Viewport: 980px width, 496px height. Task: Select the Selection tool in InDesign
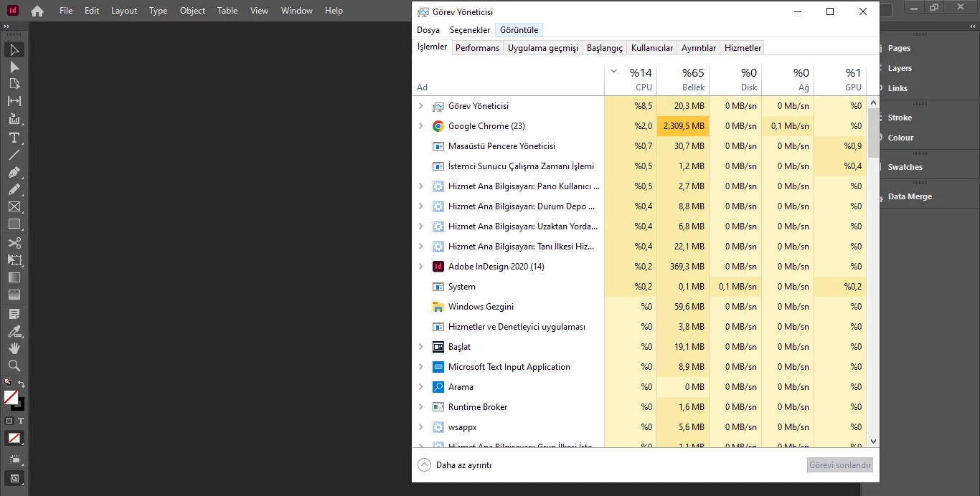[x=14, y=49]
